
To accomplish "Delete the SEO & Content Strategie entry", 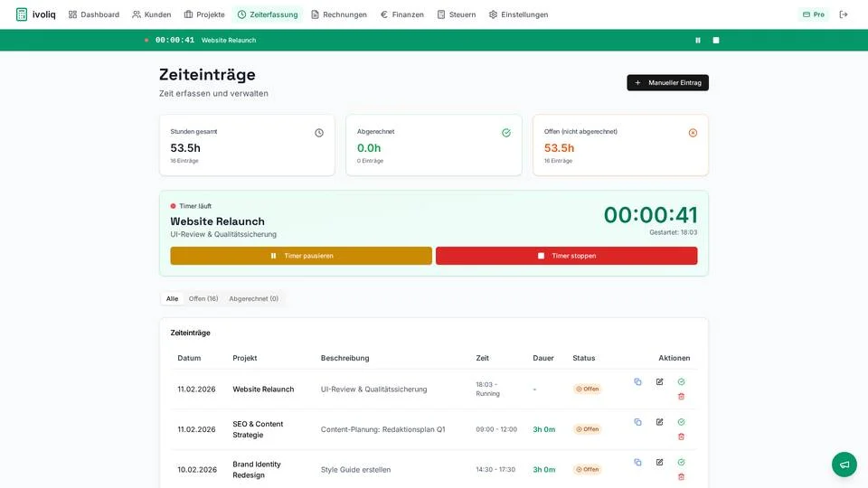I will coord(681,436).
